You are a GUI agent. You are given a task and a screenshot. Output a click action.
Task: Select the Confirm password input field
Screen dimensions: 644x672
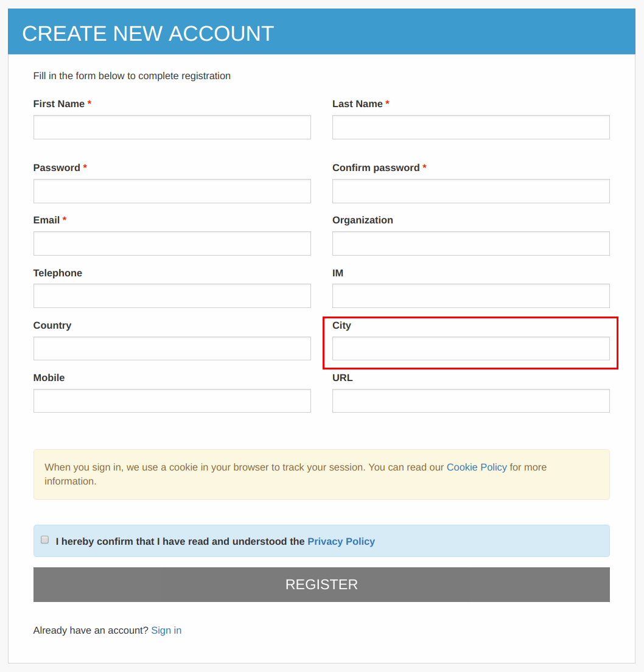471,191
